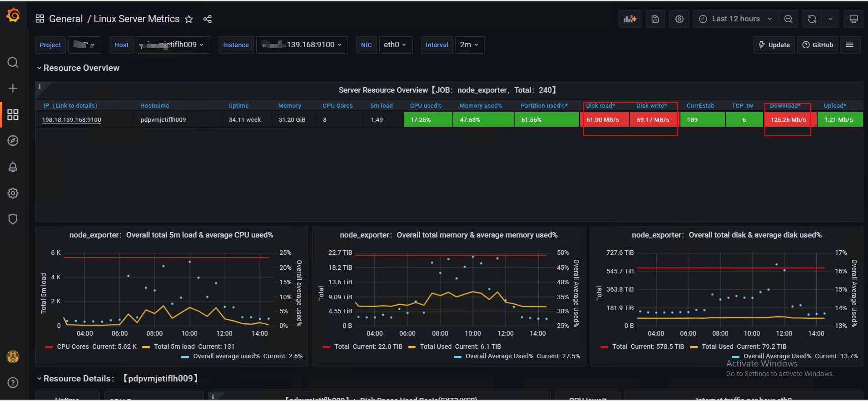The width and height of the screenshot is (868, 401).
Task: Sort table by CPU used% column header
Action: pyautogui.click(x=426, y=106)
